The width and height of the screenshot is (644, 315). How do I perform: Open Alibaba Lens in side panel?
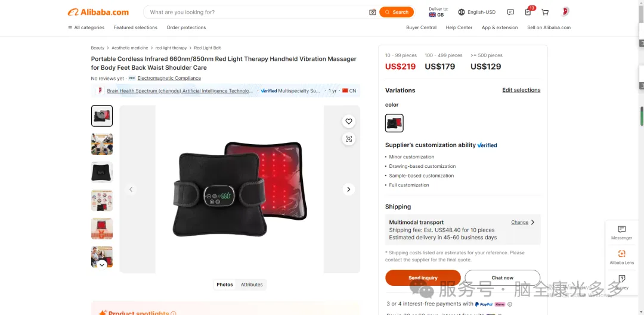[x=621, y=257]
